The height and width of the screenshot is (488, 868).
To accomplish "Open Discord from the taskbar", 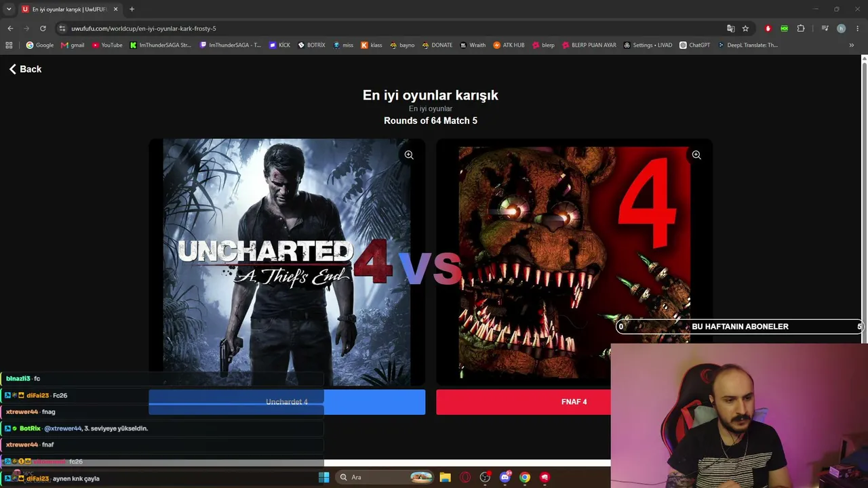I will click(x=505, y=477).
